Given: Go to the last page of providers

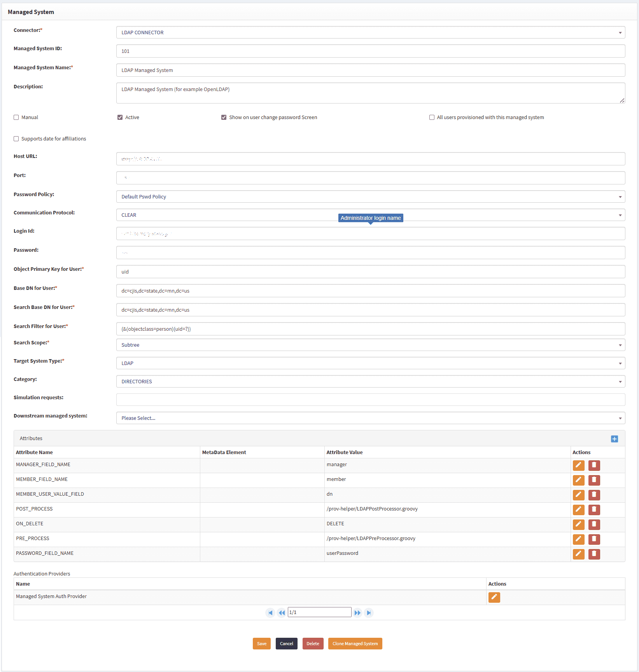Looking at the screenshot, I should [x=369, y=613].
